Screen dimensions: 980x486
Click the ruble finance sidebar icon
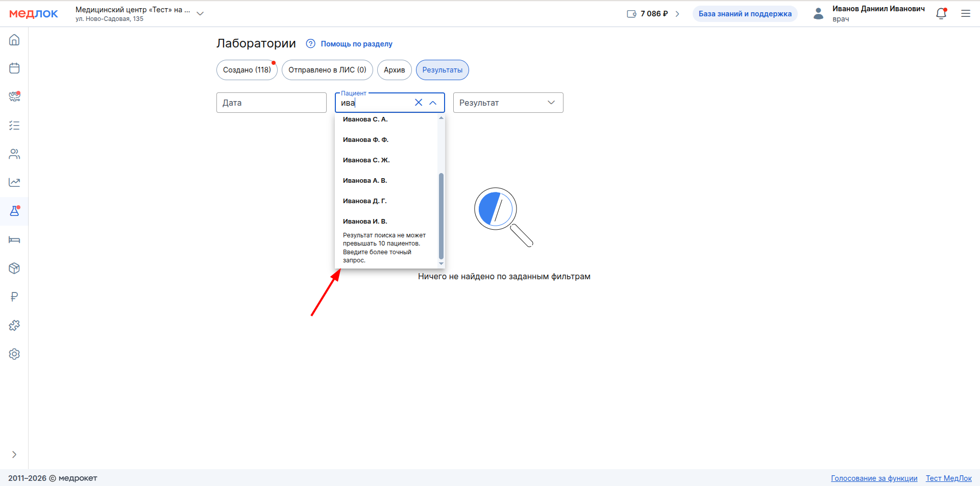coord(14,297)
